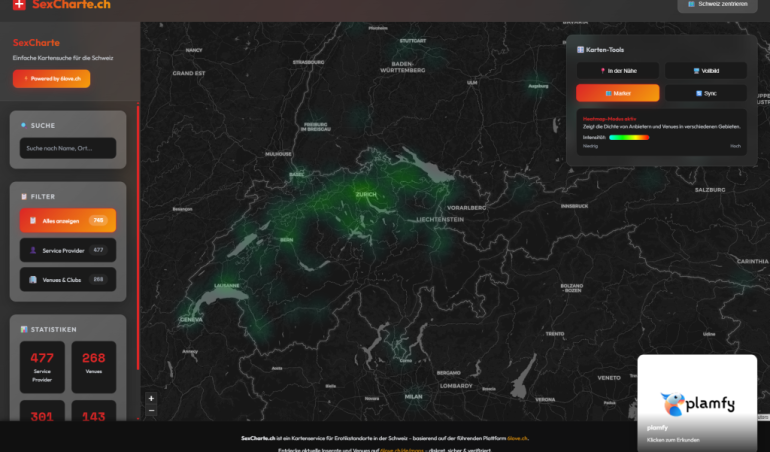Click the plamfy bird logo
770x452 pixels.
click(x=673, y=404)
